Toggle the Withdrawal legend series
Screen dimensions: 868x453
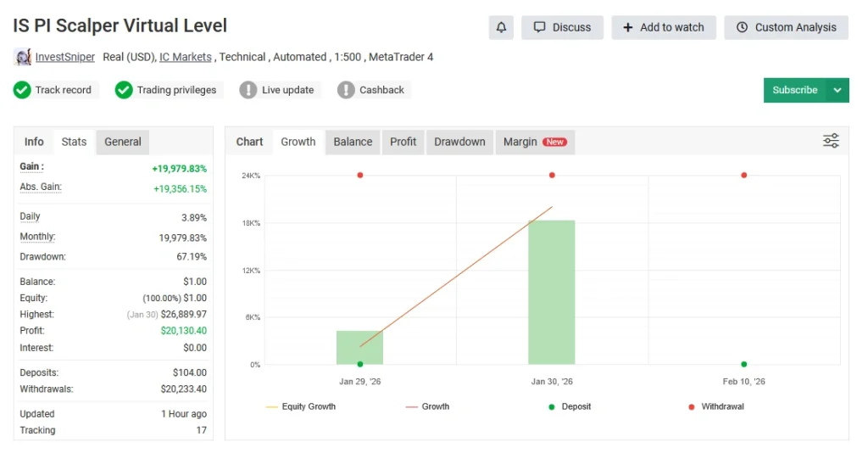tap(716, 406)
